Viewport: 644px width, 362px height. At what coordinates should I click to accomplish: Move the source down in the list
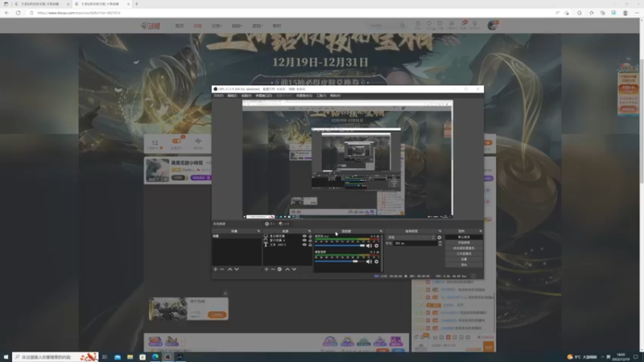coord(294,269)
